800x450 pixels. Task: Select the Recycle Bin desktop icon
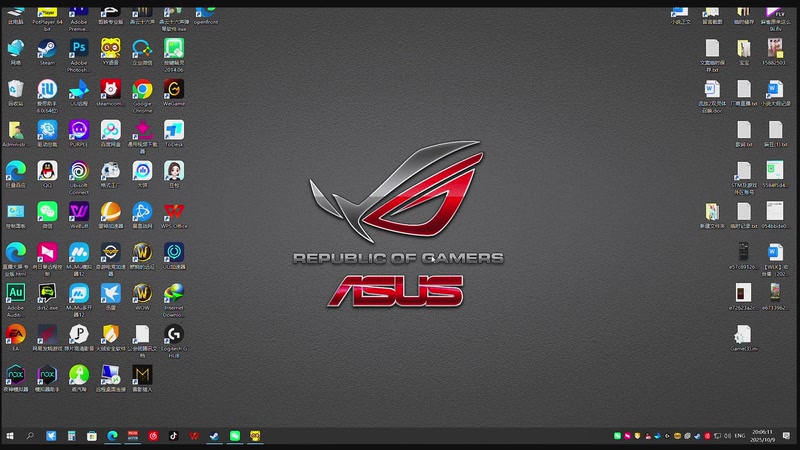pyautogui.click(x=15, y=92)
